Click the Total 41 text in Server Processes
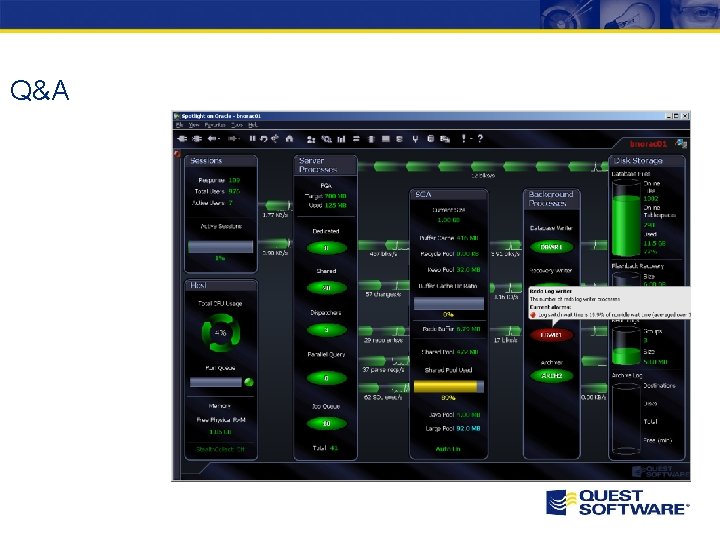The width and height of the screenshot is (720, 540). pos(325,448)
